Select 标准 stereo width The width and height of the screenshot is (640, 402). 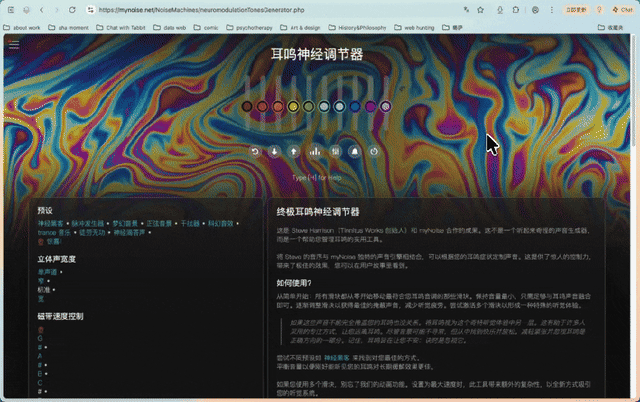44,290
